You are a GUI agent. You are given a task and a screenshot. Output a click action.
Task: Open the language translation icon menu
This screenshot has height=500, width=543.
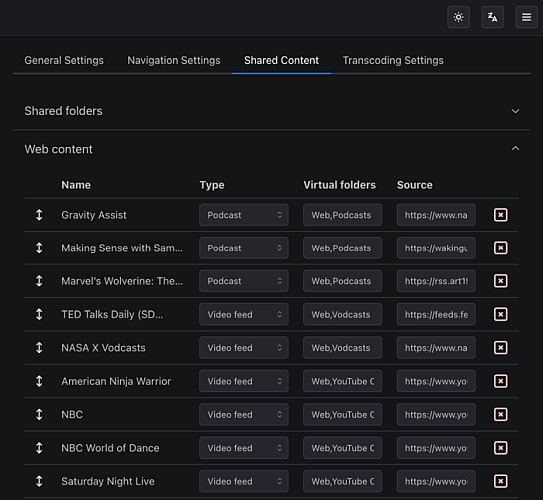tap(492, 17)
